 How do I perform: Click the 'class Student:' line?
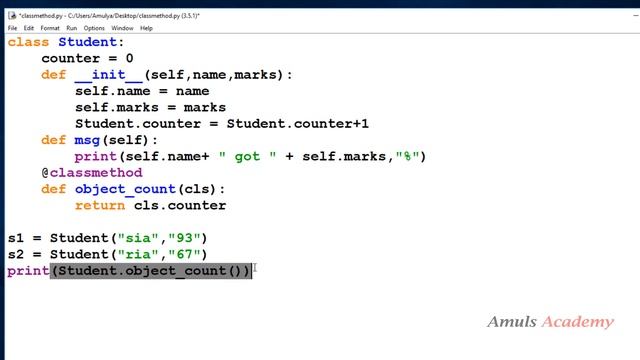pyautogui.click(x=65, y=42)
